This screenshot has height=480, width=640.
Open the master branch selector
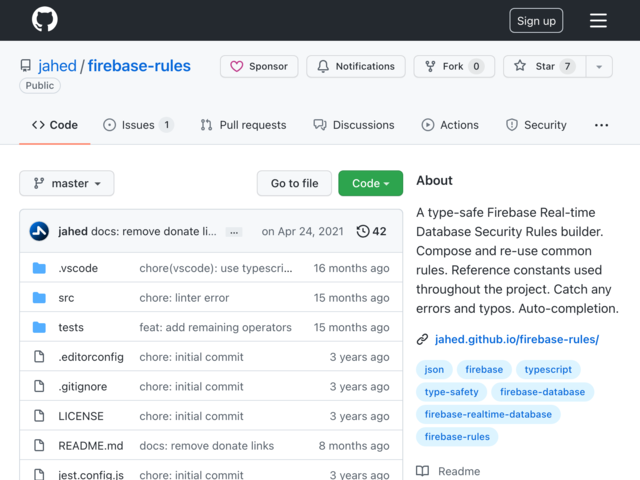coord(67,183)
